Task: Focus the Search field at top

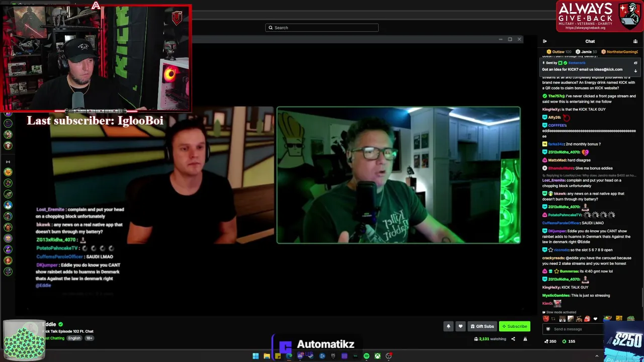Action: click(322, 28)
